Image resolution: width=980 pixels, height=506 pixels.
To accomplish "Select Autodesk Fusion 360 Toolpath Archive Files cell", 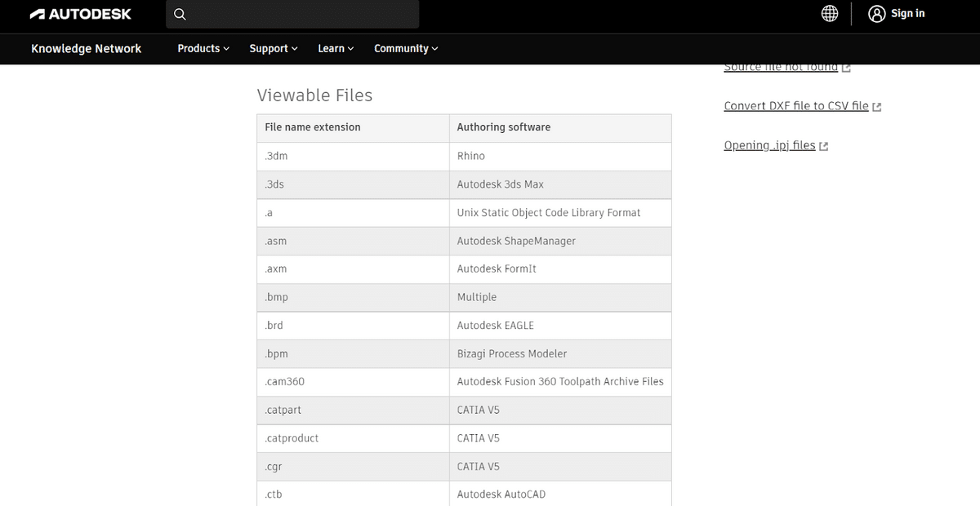I will coord(560,382).
